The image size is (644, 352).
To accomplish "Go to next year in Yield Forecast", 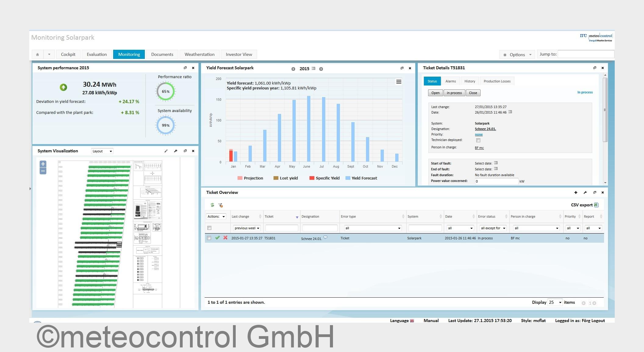I will (x=321, y=69).
